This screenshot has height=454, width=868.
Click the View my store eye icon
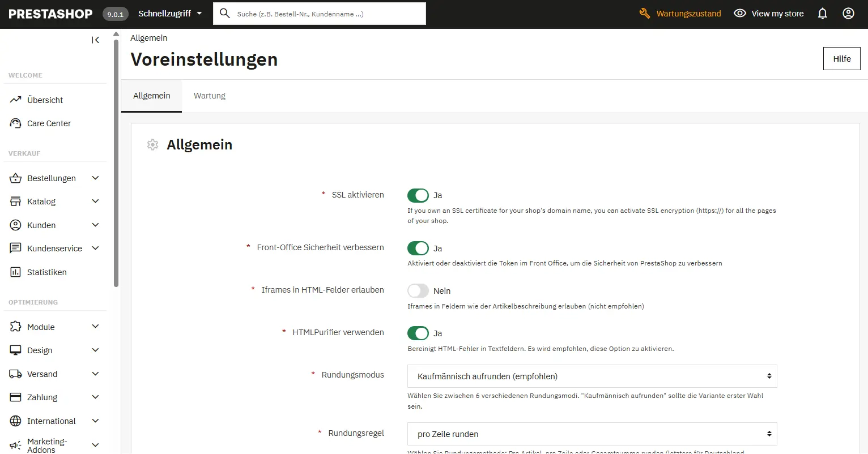point(739,14)
